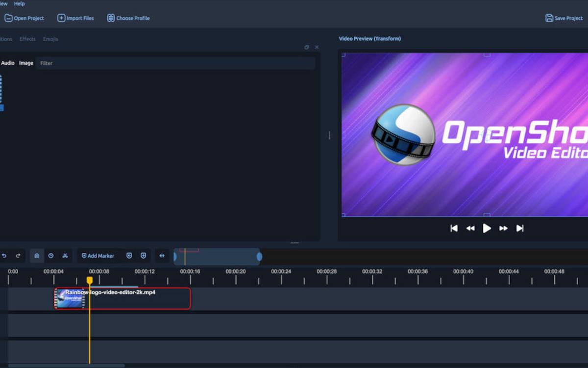Float the project files panel
This screenshot has height=368, width=588.
(x=307, y=47)
